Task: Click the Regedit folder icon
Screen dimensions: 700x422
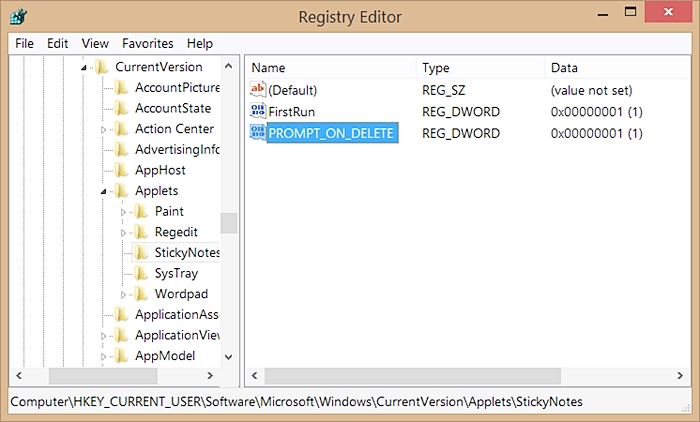Action: [141, 232]
